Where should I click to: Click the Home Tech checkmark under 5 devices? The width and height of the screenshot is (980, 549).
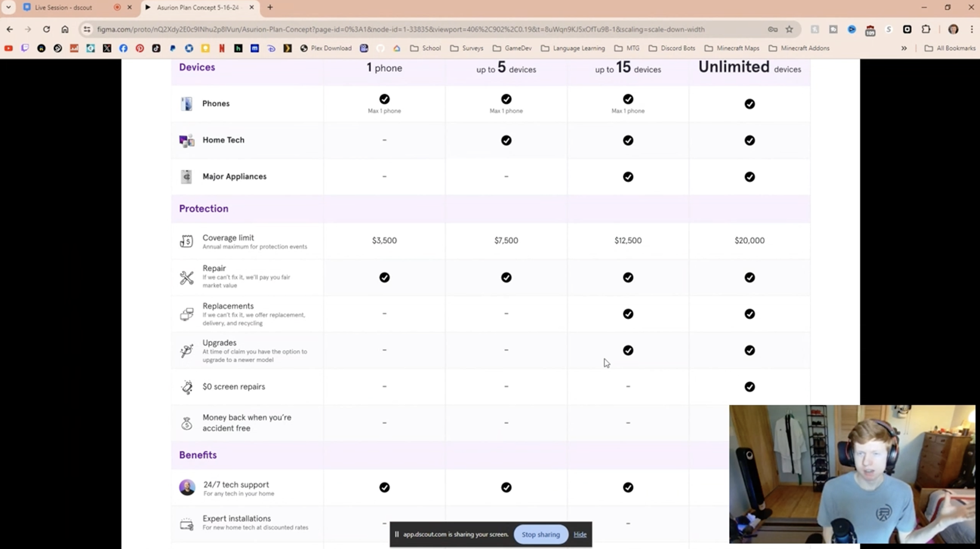tap(506, 141)
